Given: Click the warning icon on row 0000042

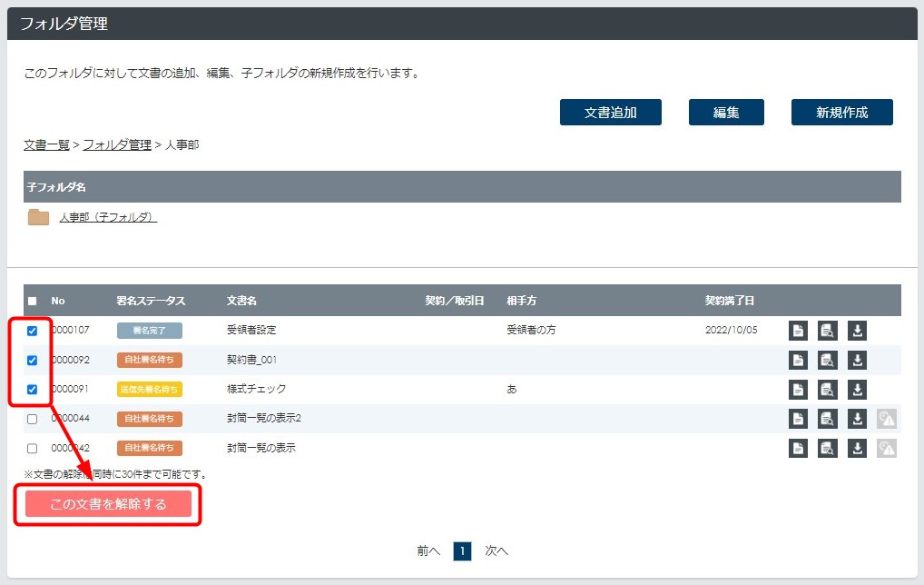Looking at the screenshot, I should (x=887, y=448).
